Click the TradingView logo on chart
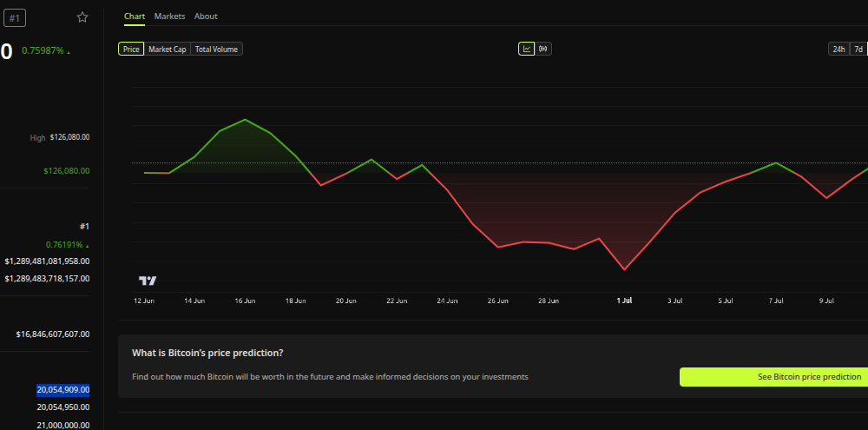 (x=148, y=281)
